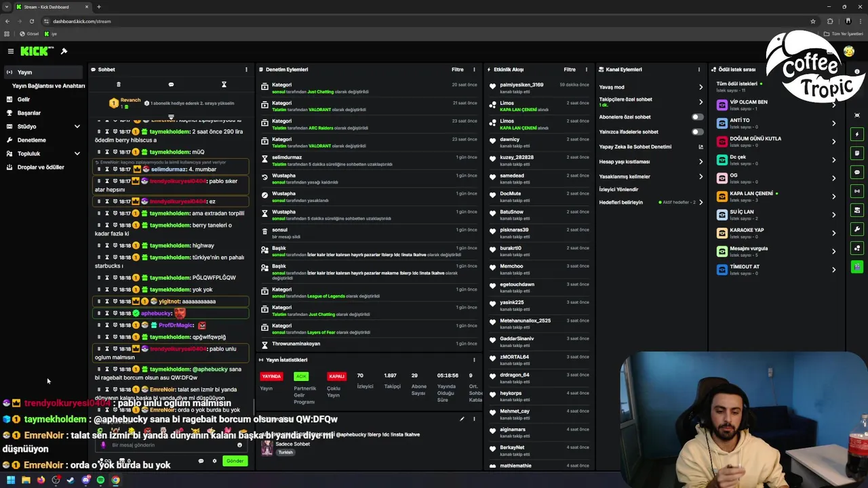Open Yayın İstatistikleri three-dot options menu
The width and height of the screenshot is (868, 488).
[x=474, y=360]
